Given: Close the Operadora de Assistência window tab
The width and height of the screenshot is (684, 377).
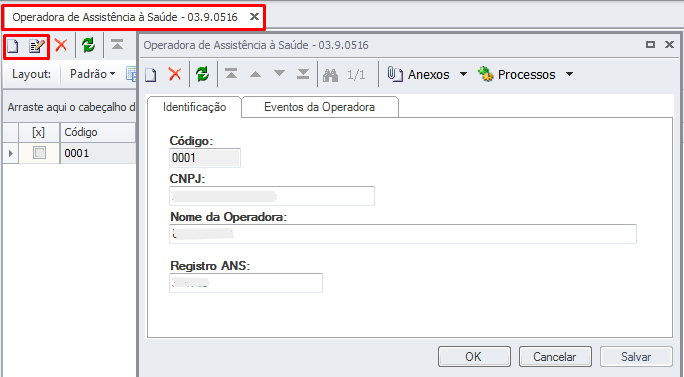Looking at the screenshot, I should click(x=254, y=17).
